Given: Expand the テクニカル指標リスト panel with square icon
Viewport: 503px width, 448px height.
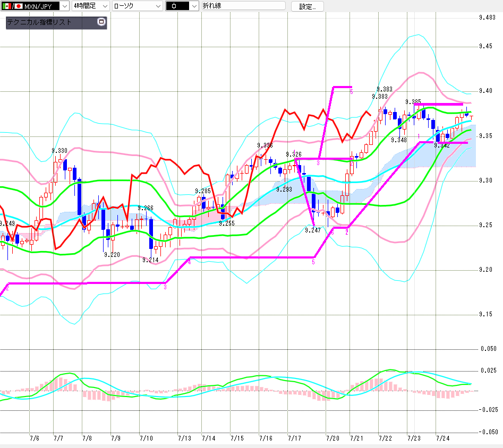Looking at the screenshot, I should point(101,22).
